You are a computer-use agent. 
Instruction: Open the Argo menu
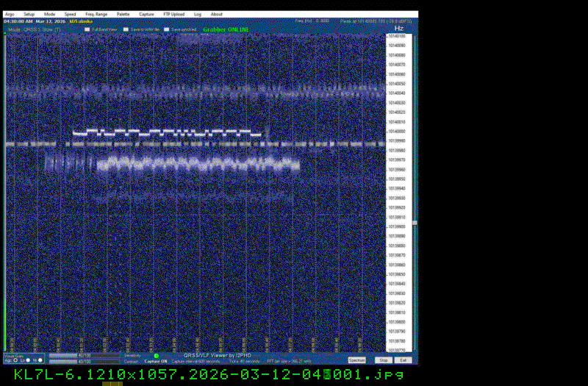(10, 14)
